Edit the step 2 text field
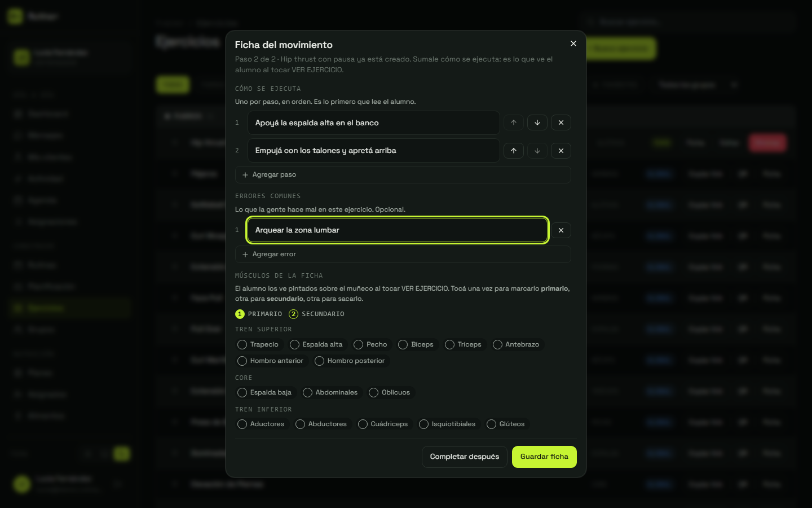 374,151
